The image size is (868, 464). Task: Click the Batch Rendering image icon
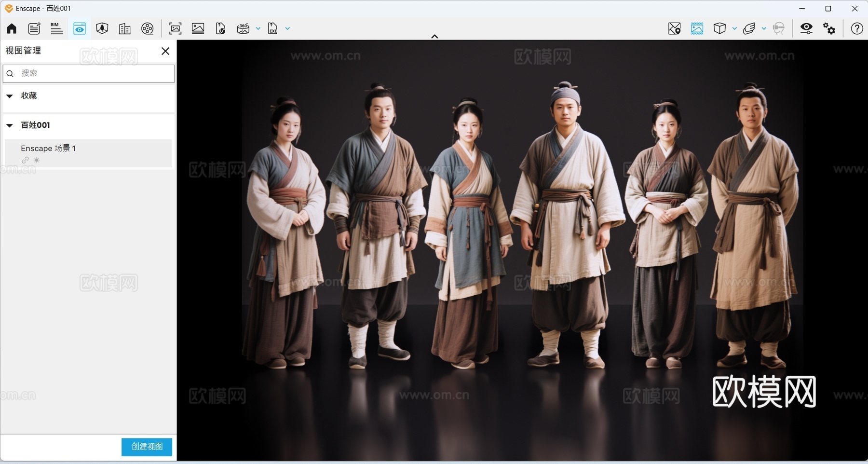click(198, 28)
